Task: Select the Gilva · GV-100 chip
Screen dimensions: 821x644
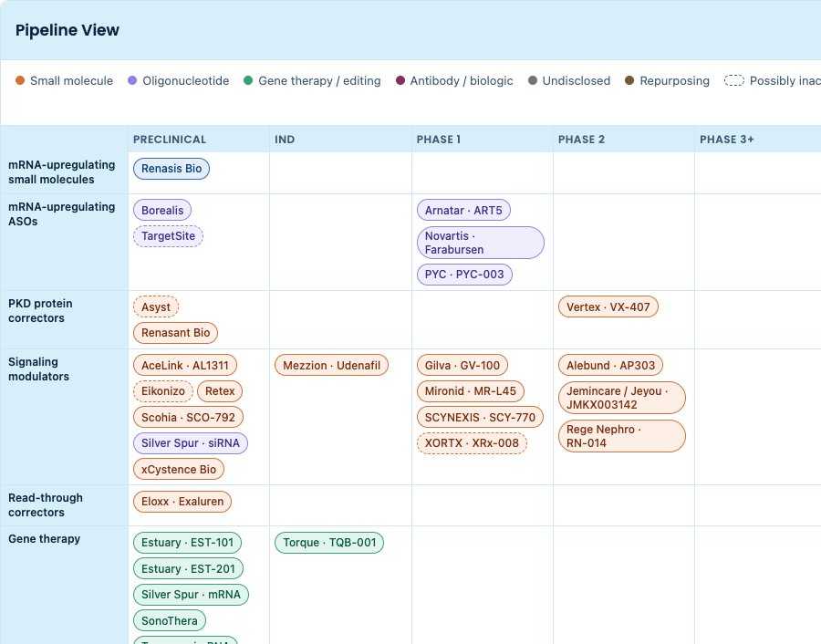Action: click(x=462, y=366)
